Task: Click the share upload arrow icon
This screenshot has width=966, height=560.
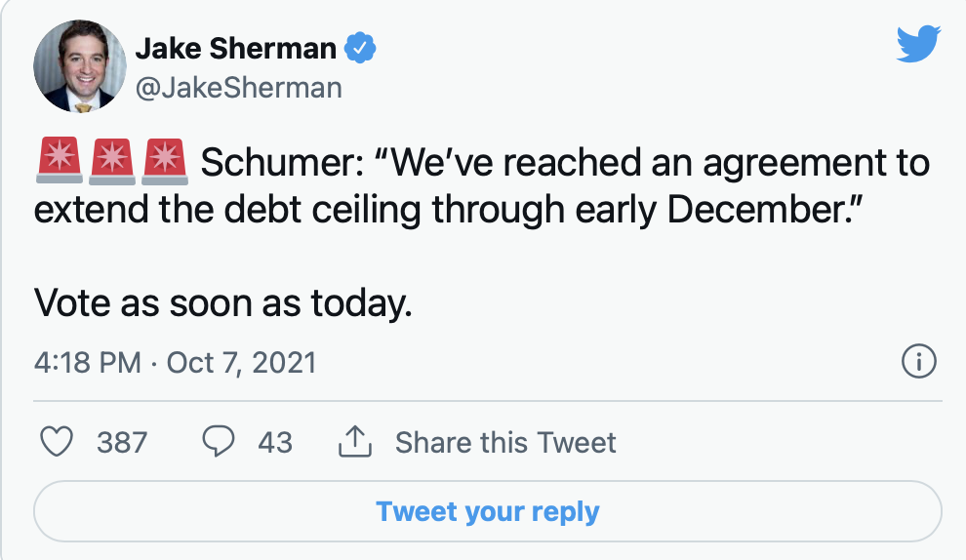Action: pyautogui.click(x=357, y=442)
